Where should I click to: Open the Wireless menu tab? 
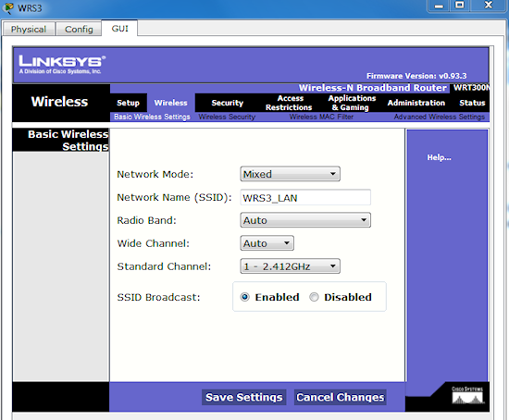[171, 103]
